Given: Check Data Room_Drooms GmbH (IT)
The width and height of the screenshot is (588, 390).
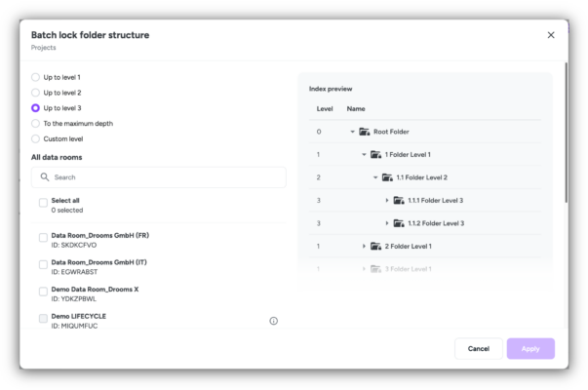Looking at the screenshot, I should pyautogui.click(x=43, y=265).
